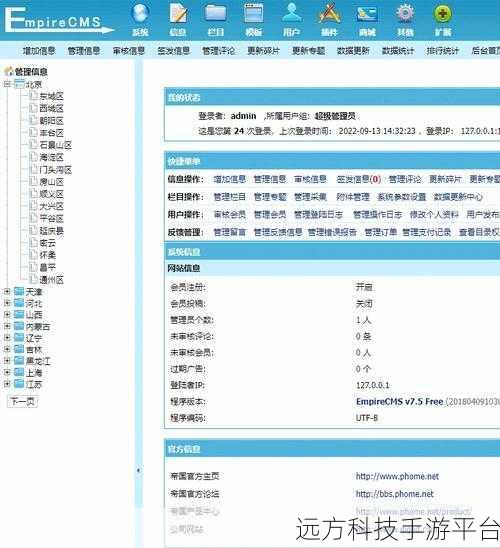Image resolution: width=500 pixels, height=548 pixels.
Task: Click the folder icon beside 河北
Action: tap(19, 303)
